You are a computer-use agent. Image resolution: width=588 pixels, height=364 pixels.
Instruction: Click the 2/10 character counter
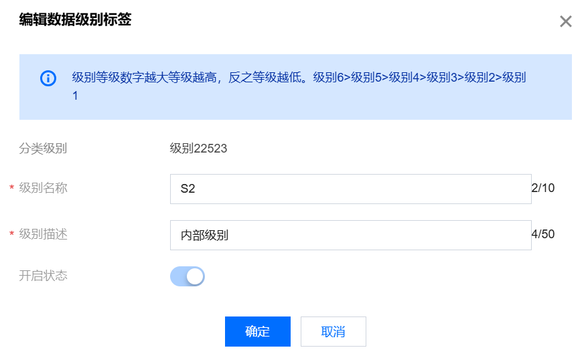coord(543,187)
